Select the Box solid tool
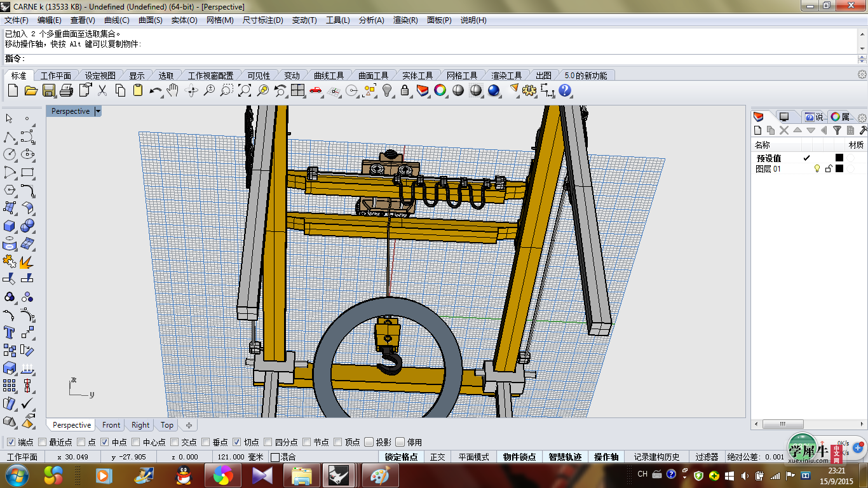Image resolution: width=868 pixels, height=488 pixels. 10,226
